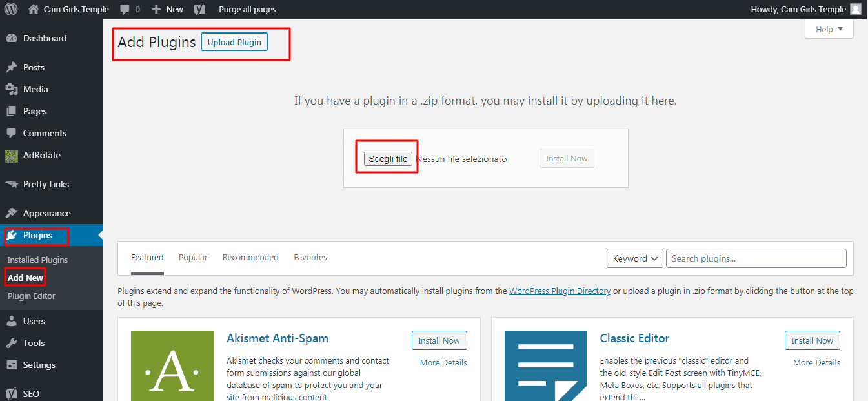Open the comments bubble icon in admin bar

pyautogui.click(x=125, y=9)
